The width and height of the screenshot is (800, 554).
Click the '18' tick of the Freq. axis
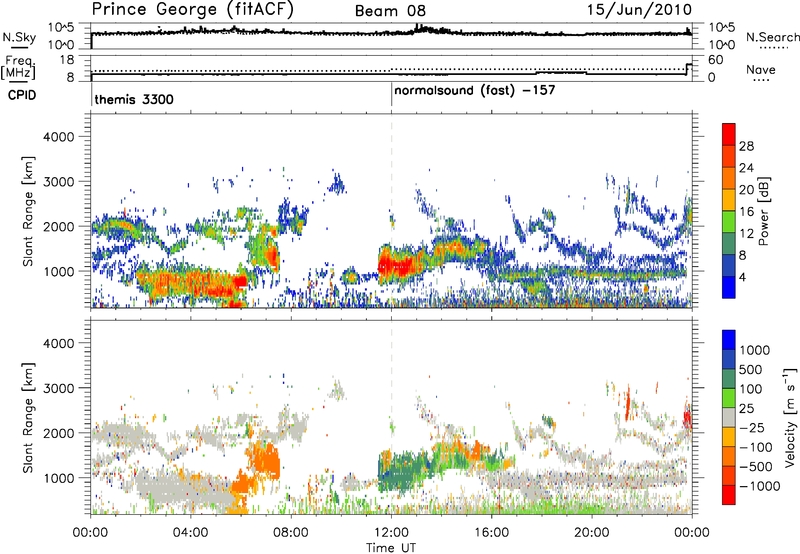click(67, 60)
